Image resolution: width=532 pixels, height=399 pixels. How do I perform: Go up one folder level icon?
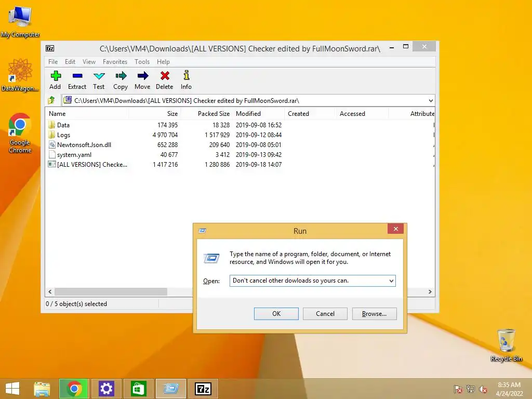click(51, 100)
